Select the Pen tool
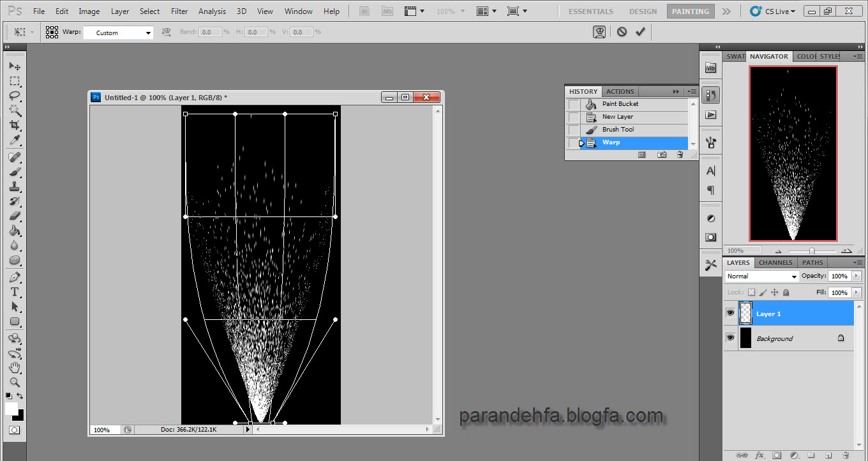The height and width of the screenshot is (461, 868). point(15,277)
